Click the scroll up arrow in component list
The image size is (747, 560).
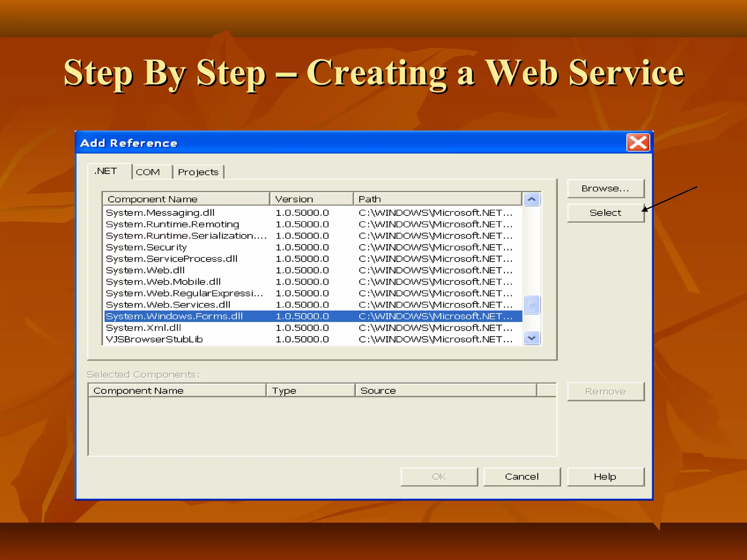[532, 199]
